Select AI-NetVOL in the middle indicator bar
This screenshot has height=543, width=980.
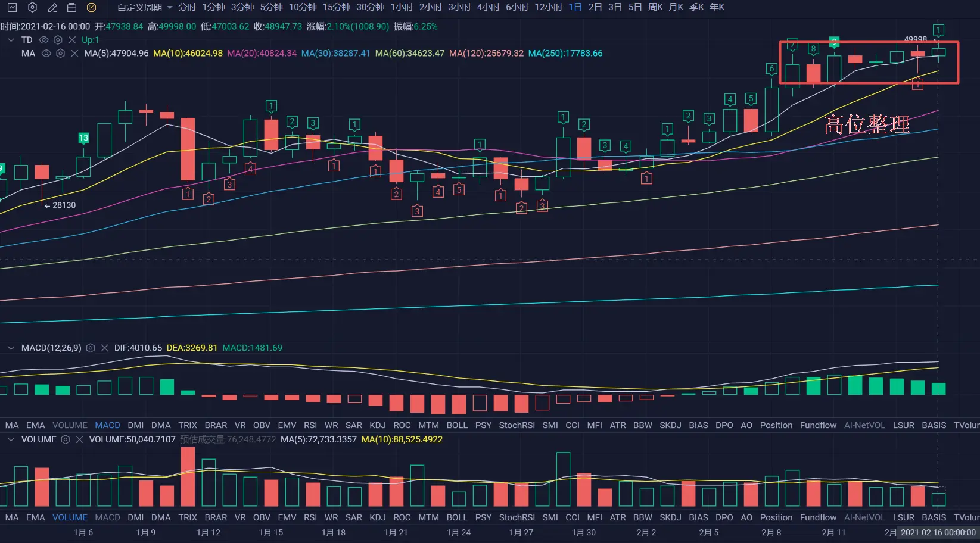pos(864,425)
